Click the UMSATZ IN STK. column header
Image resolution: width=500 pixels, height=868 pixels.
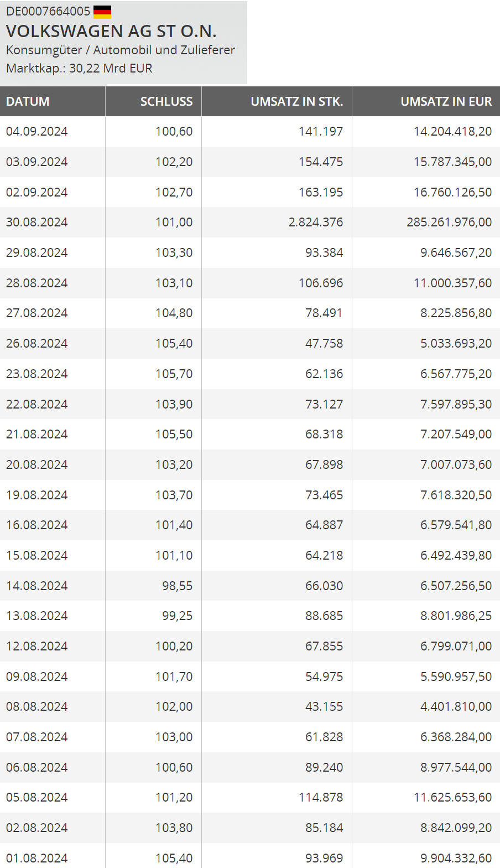pos(296,101)
